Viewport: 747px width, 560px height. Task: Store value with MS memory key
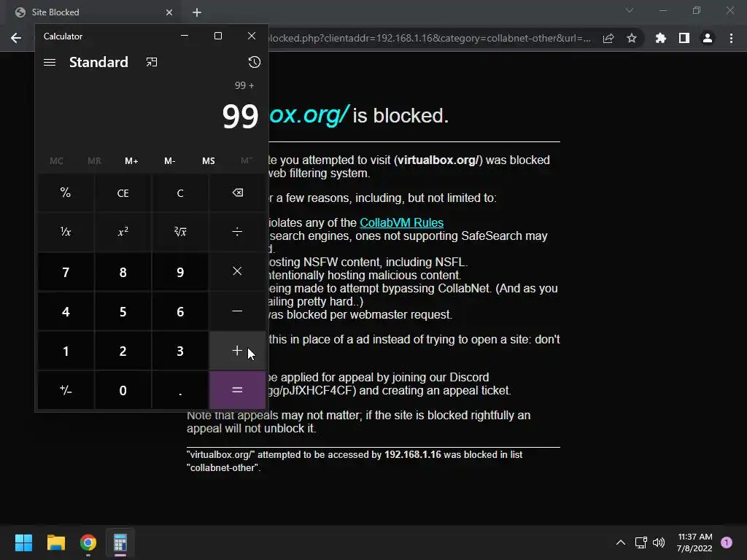(x=208, y=161)
